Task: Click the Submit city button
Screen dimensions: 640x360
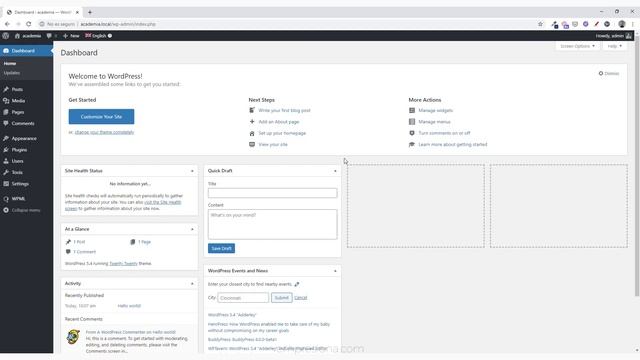Action: click(x=282, y=298)
